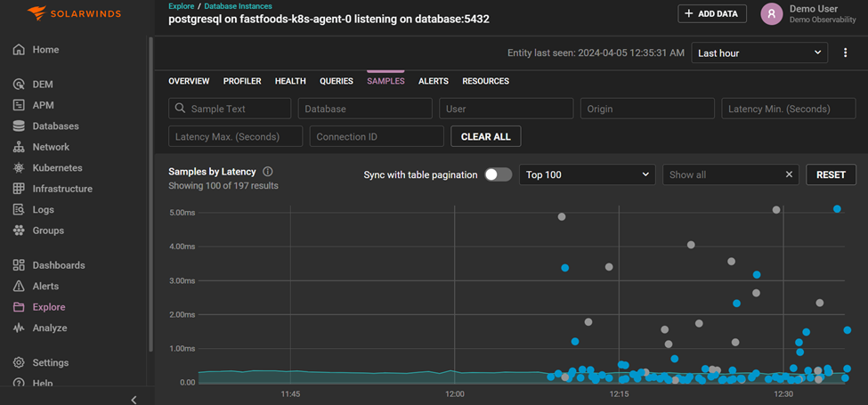Screen dimensions: 868x405
Task: Clear the Show all filter with X
Action: [x=790, y=174]
